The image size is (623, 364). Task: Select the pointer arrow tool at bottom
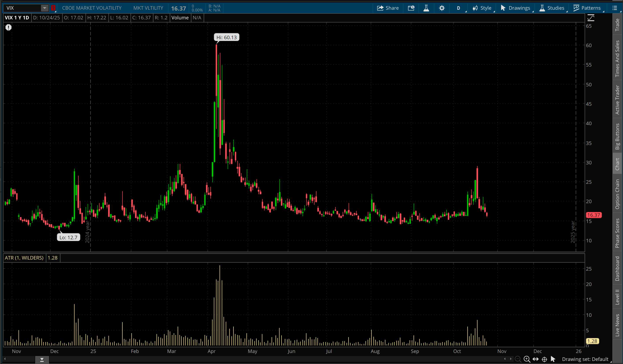[553, 359]
